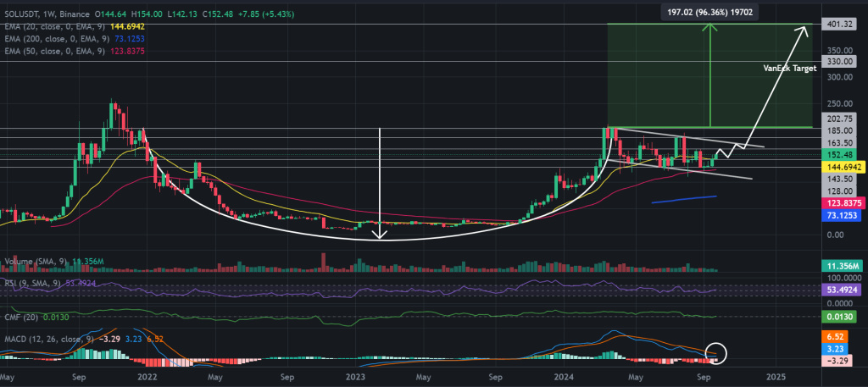Click the 2025 label on the time axis

click(x=776, y=377)
